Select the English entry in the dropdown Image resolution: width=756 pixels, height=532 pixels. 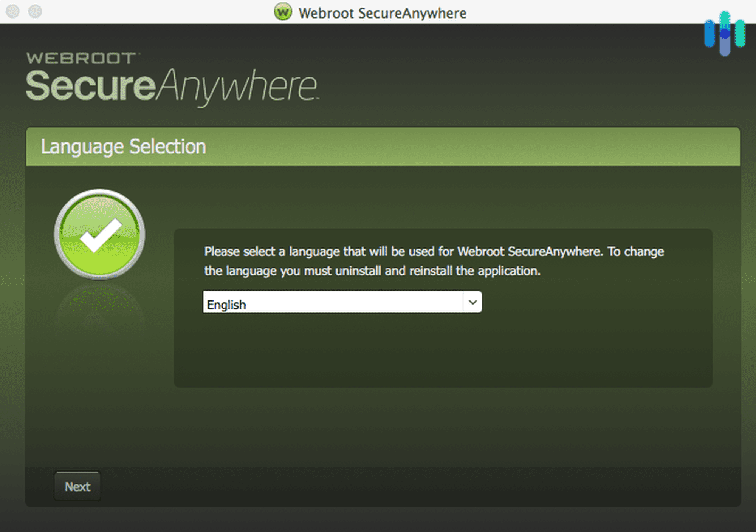click(x=226, y=304)
